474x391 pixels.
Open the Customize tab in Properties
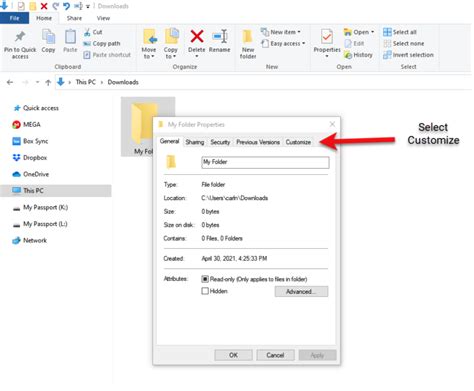[298, 142]
